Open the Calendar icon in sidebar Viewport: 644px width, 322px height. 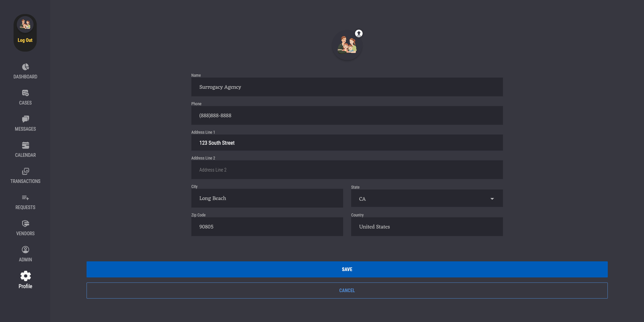(25, 145)
